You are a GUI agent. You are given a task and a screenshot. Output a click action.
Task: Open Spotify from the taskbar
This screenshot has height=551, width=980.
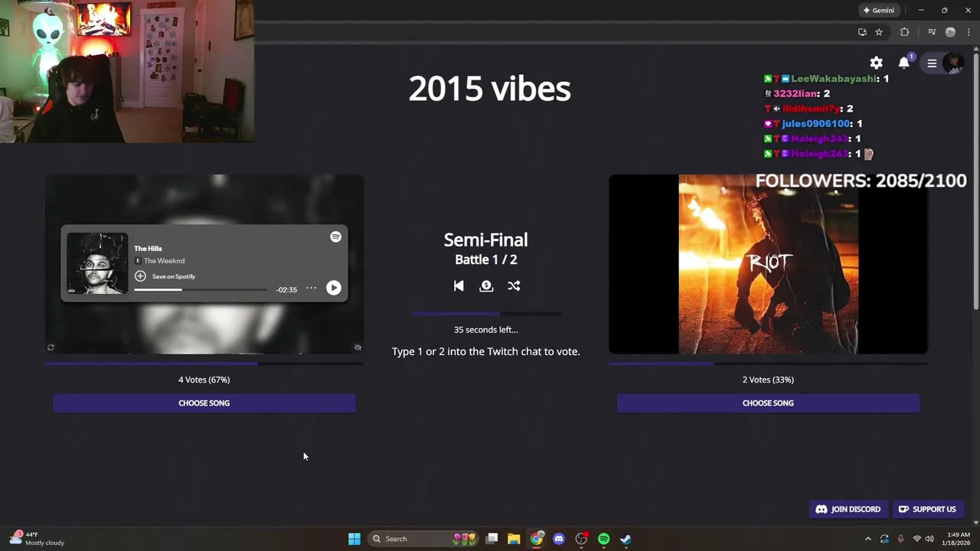pos(603,539)
